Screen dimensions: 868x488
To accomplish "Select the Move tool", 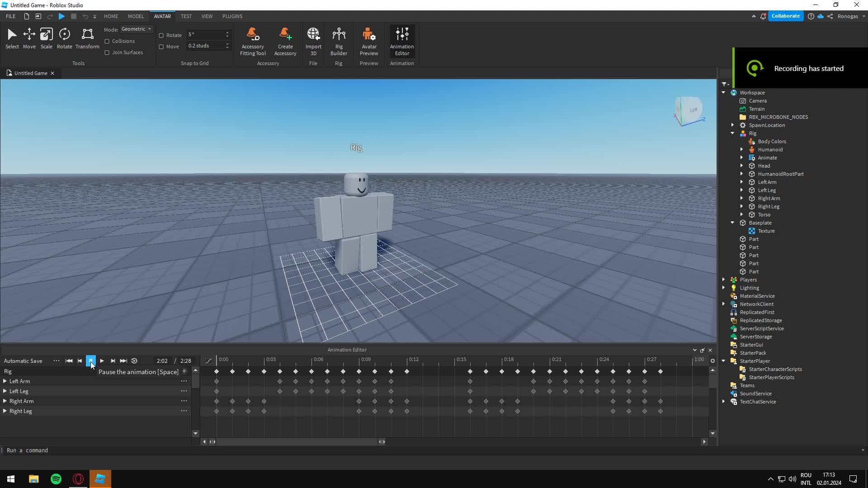I will pos(29,38).
